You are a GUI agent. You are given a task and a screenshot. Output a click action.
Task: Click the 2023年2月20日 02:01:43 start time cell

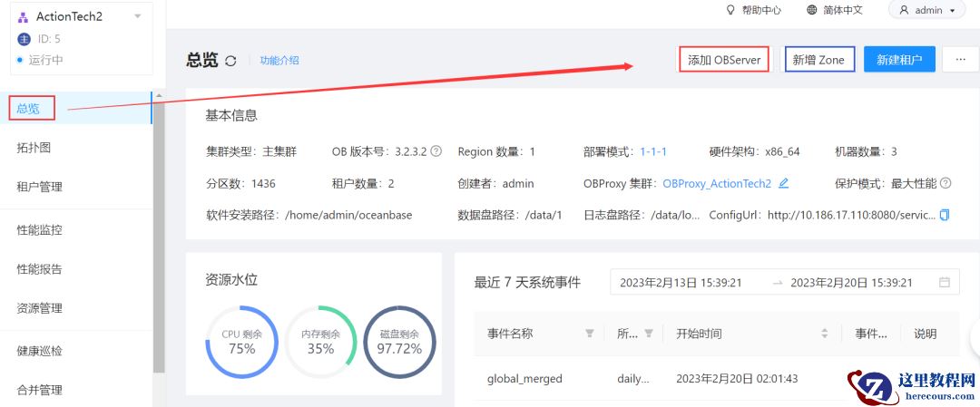(737, 379)
